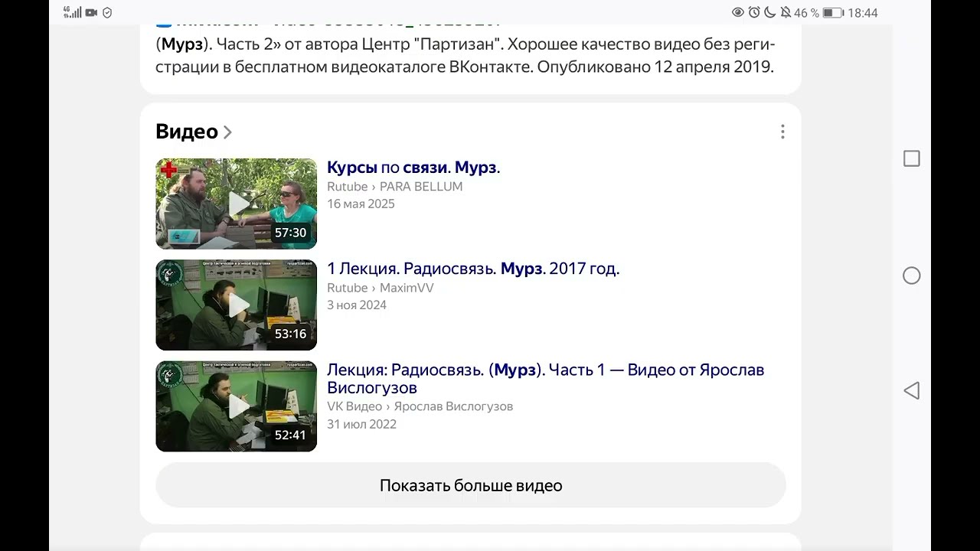Tap the Android back triangle icon

pyautogui.click(x=911, y=391)
